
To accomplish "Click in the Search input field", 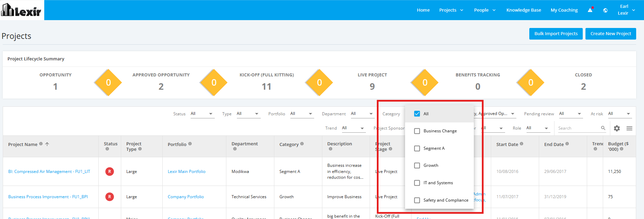I will pos(579,128).
